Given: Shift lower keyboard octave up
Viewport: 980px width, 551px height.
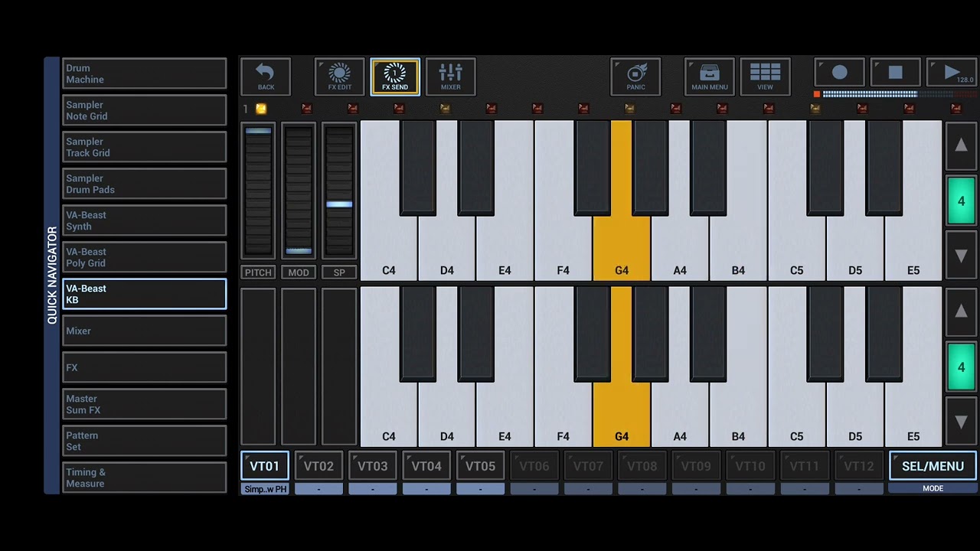Looking at the screenshot, I should click(x=961, y=311).
